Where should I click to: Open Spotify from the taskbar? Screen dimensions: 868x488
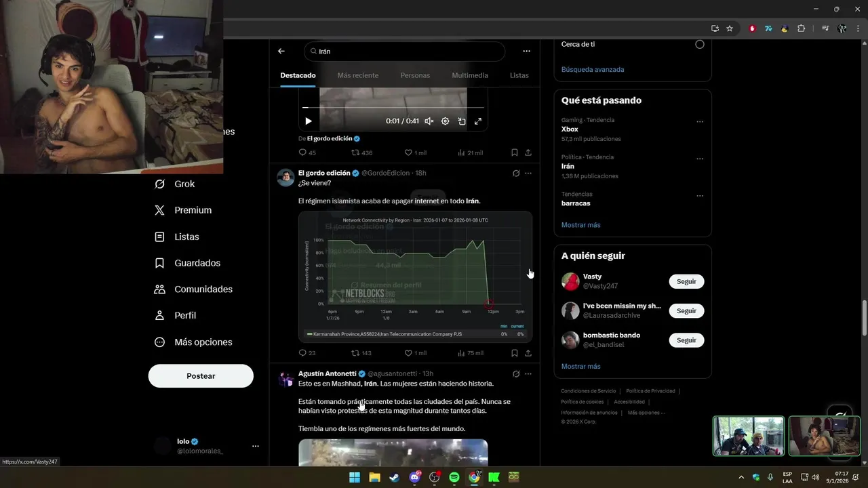point(454,477)
